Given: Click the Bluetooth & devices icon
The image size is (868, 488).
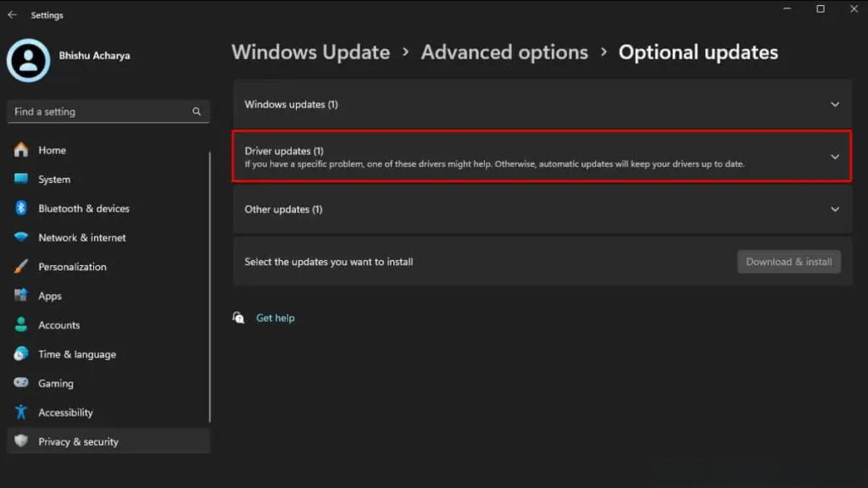Looking at the screenshot, I should (x=21, y=208).
